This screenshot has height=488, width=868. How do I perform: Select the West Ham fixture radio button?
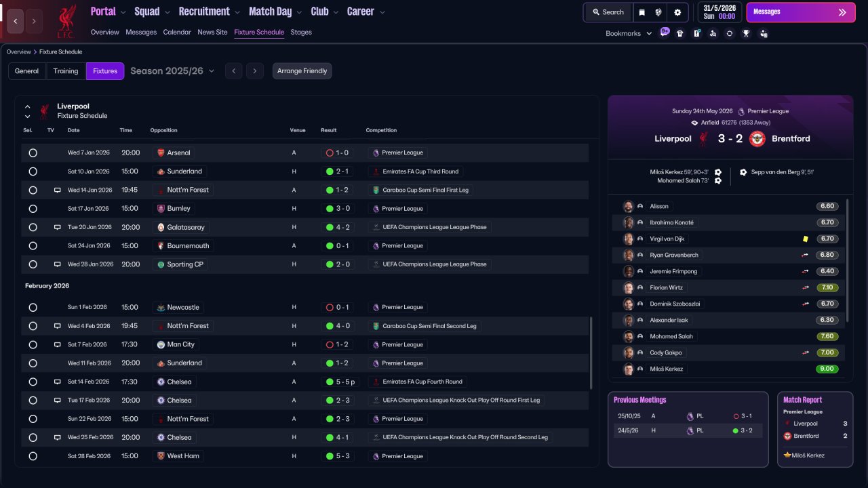tap(33, 456)
